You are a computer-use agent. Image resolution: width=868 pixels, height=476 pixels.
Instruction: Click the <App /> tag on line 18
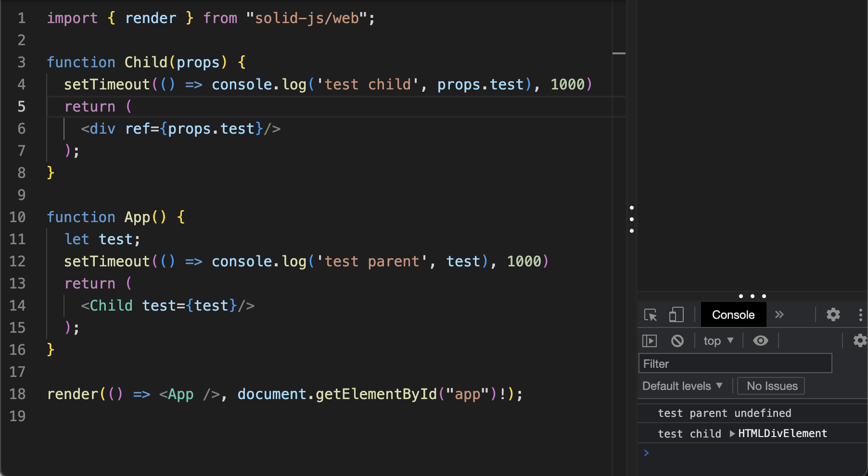[x=190, y=394]
